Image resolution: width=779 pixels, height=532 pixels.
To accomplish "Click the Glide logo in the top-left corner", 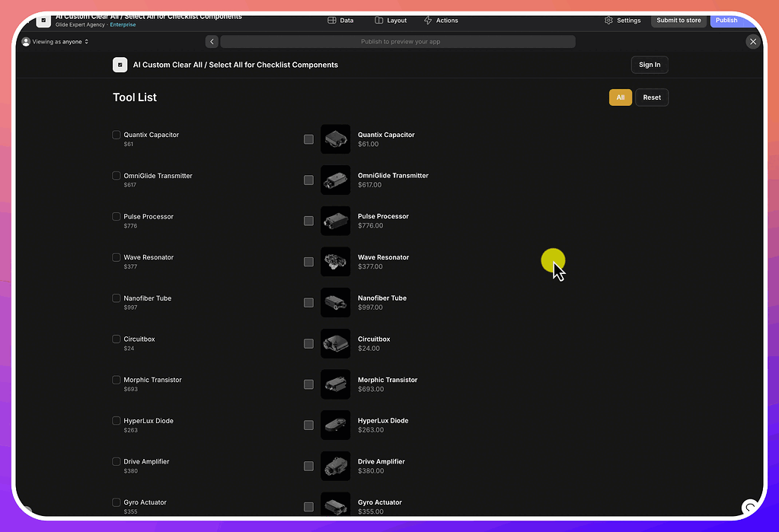I will click(x=43, y=21).
